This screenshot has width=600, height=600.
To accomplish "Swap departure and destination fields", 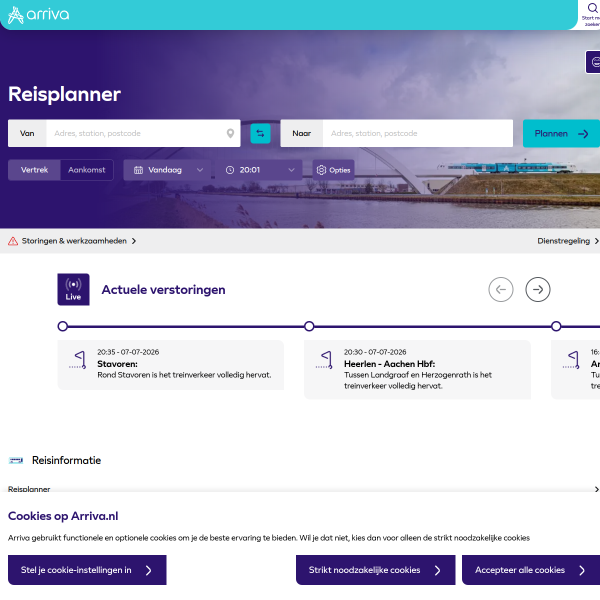I will click(x=260, y=134).
